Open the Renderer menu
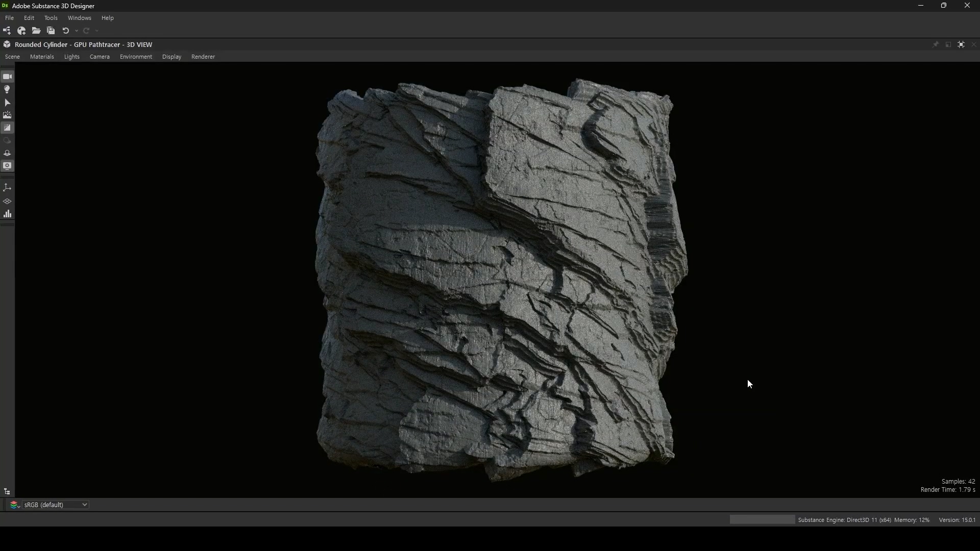This screenshot has height=551, width=980. [x=203, y=57]
